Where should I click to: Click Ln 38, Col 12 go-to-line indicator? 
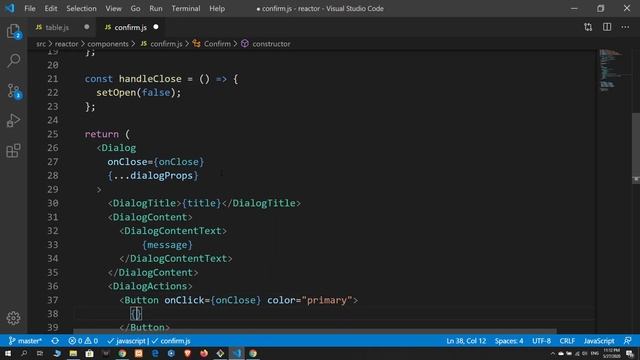click(466, 341)
